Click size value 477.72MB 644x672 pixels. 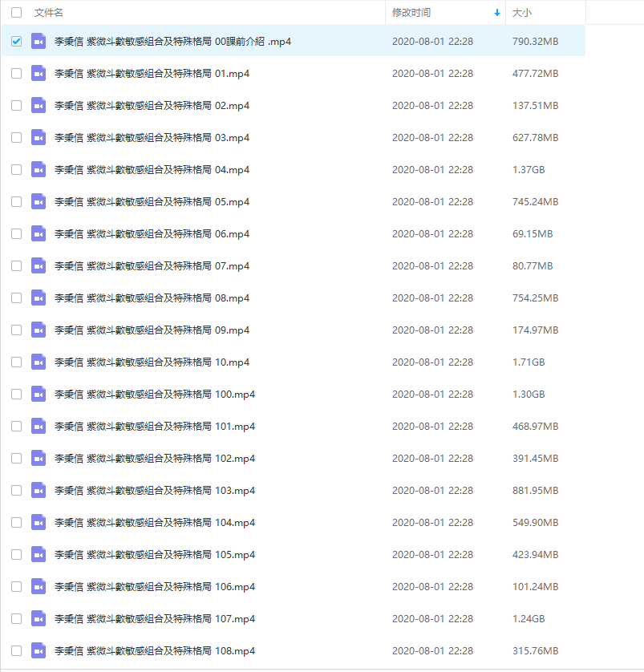[535, 73]
